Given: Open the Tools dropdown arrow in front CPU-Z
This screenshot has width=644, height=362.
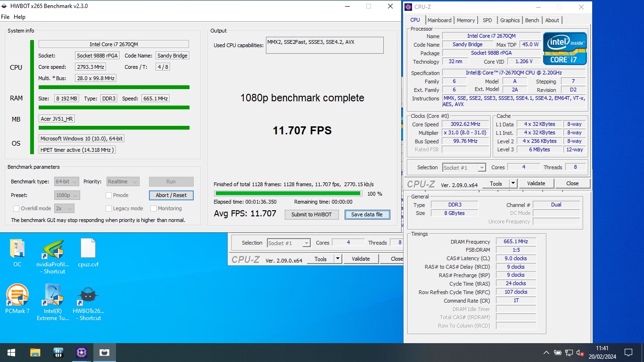Looking at the screenshot, I should click(x=513, y=183).
